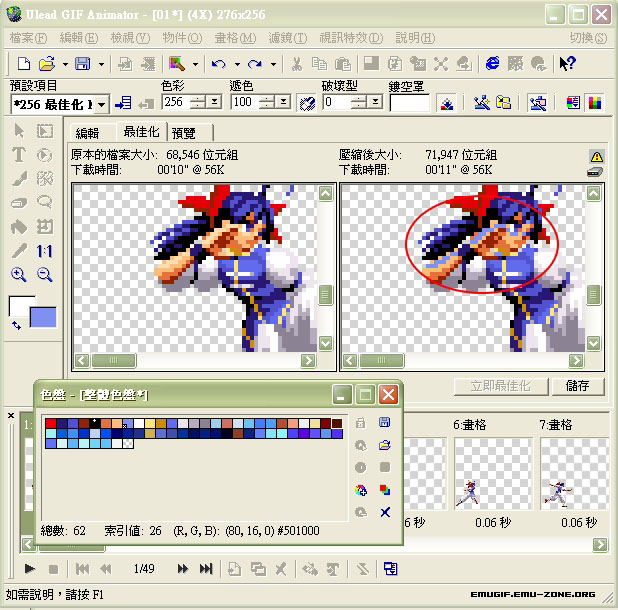Select the zoom out magnifier tool
This screenshot has width=618, height=610.
click(44, 275)
